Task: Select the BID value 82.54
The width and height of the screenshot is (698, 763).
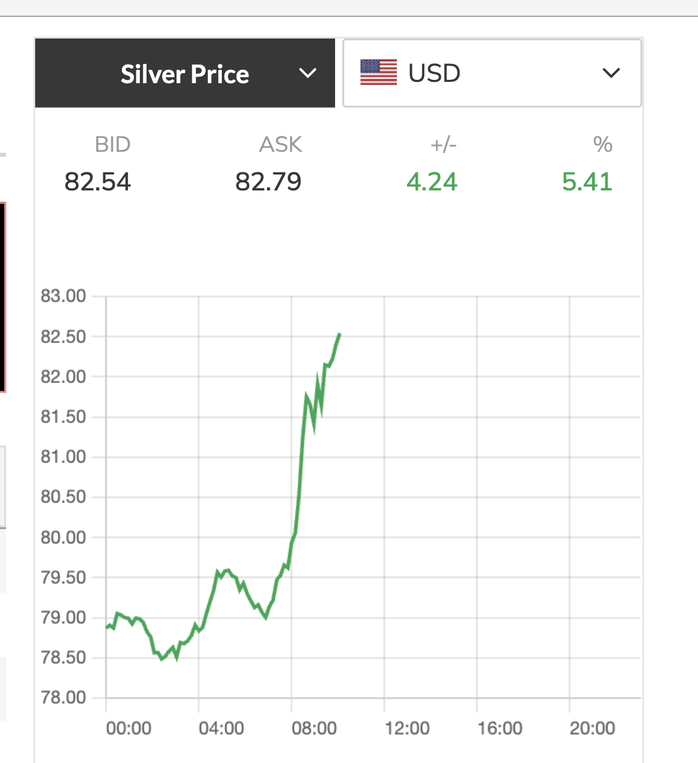Action: click(x=98, y=182)
